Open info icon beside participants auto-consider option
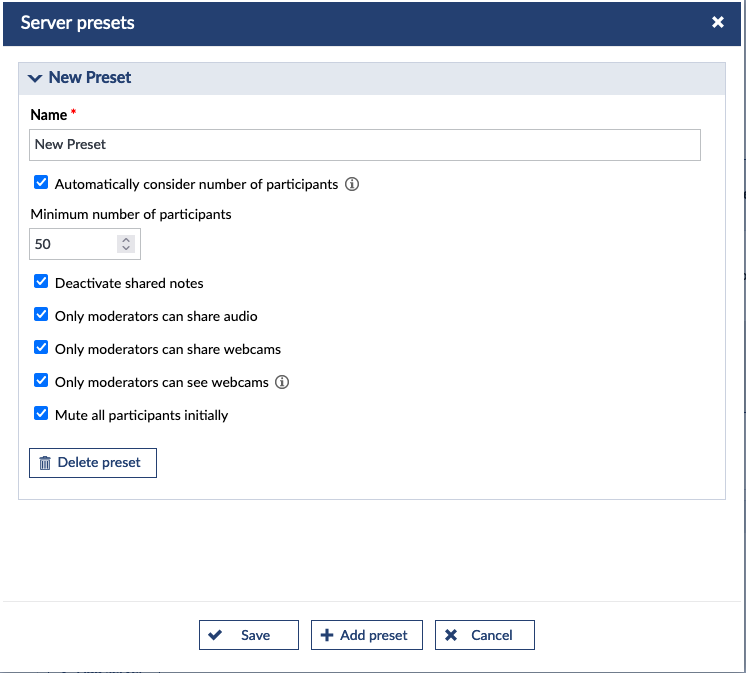 [x=352, y=184]
